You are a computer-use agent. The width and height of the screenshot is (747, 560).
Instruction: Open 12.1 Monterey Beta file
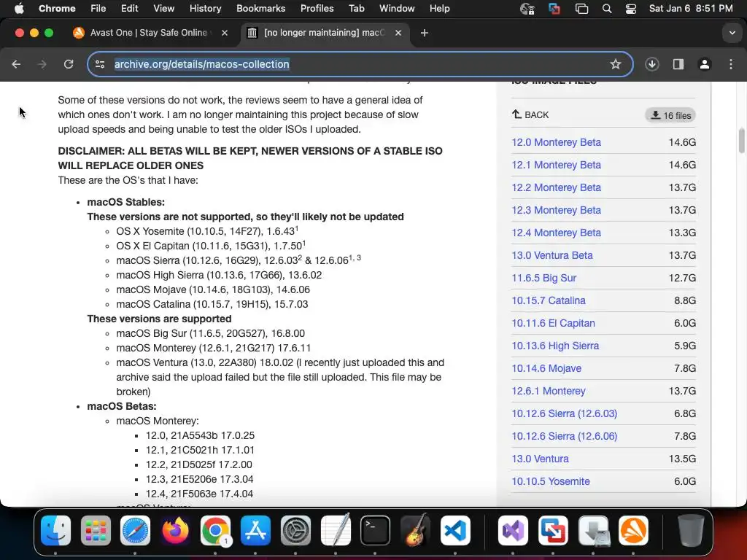coord(556,165)
